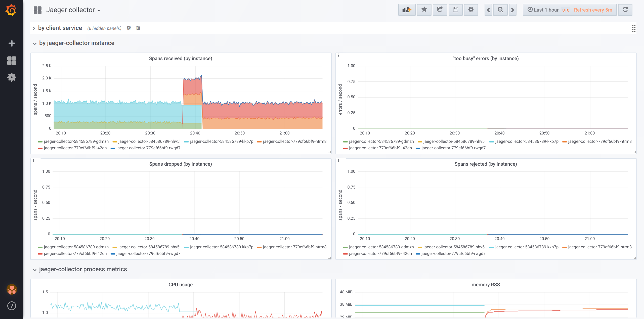This screenshot has height=319, width=644.
Task: Open the Last 1 hour time picker
Action: pyautogui.click(x=543, y=10)
